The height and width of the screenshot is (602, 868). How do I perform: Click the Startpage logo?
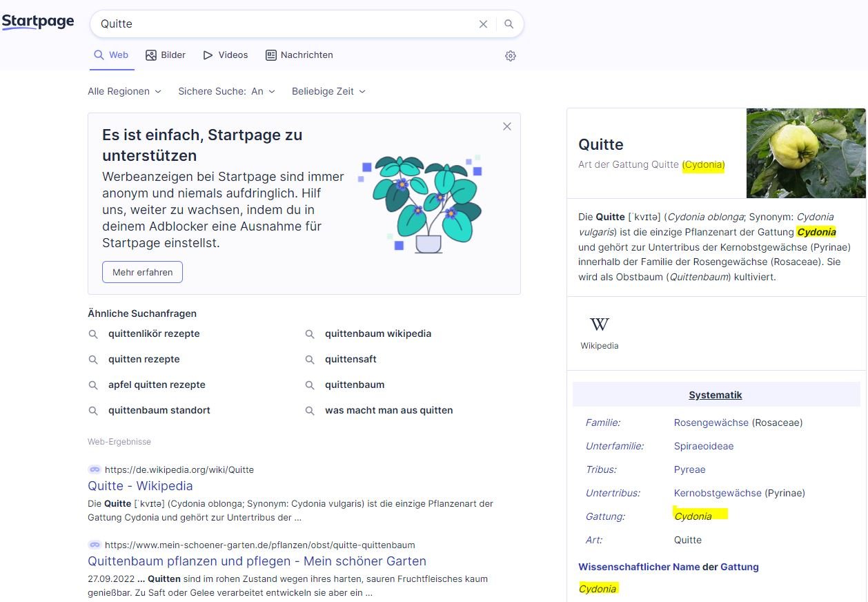[x=38, y=22]
